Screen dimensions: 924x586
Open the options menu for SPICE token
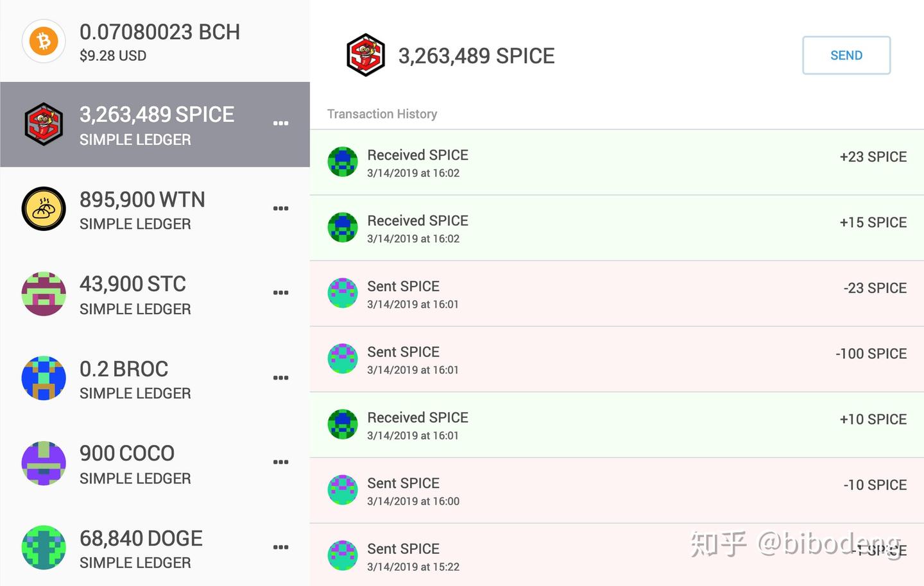tap(280, 123)
